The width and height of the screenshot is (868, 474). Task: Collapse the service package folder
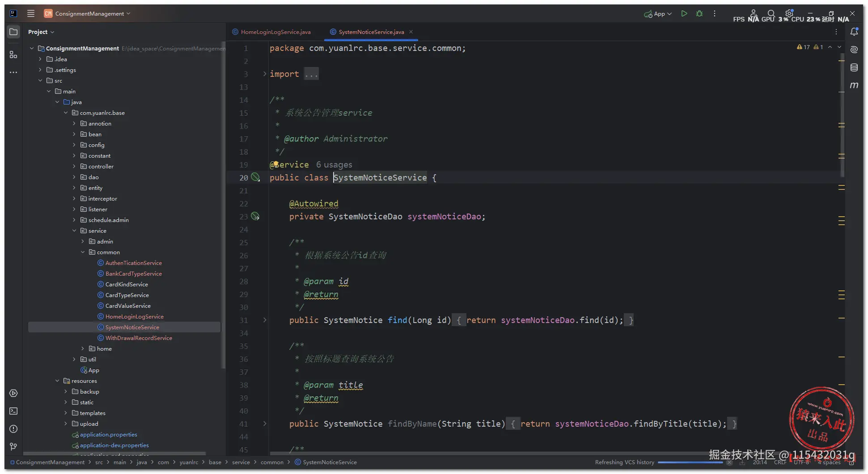tap(74, 231)
